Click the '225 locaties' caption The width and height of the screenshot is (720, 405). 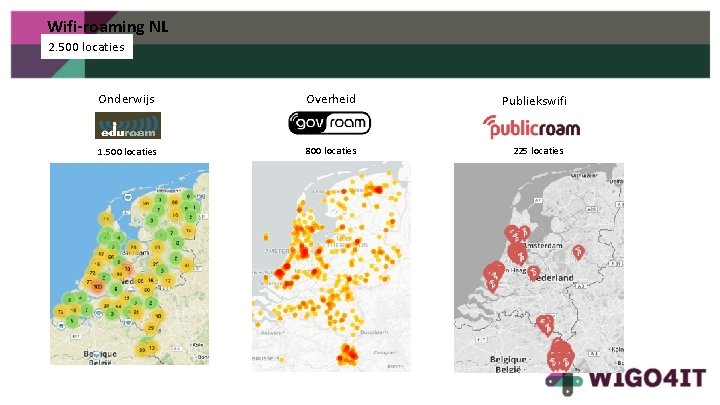(538, 151)
